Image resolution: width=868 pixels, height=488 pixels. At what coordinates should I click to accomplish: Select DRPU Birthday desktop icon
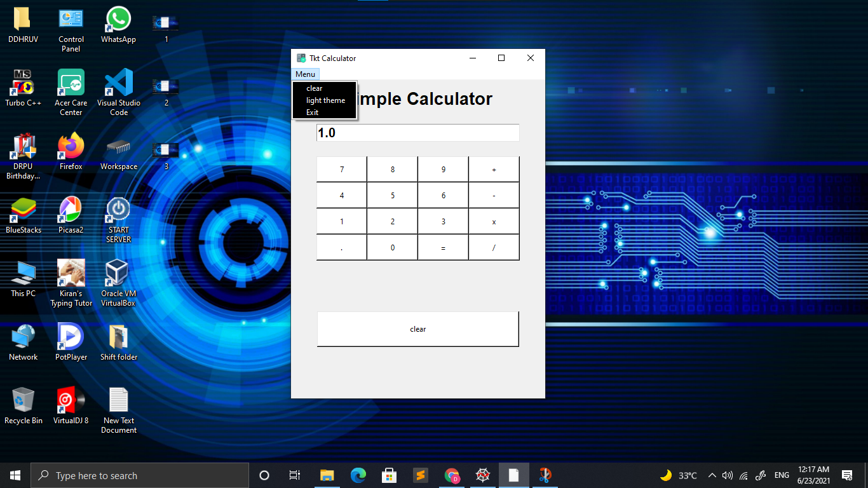pyautogui.click(x=23, y=157)
